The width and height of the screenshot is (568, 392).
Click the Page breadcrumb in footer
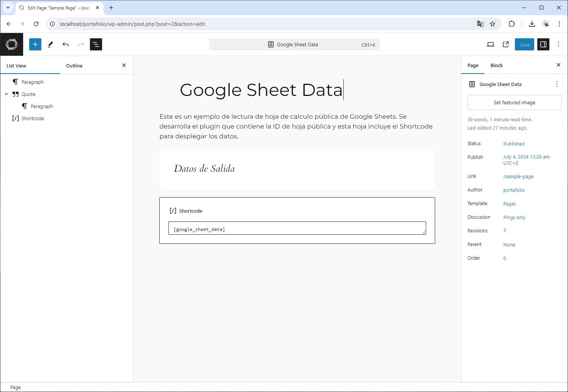16,387
